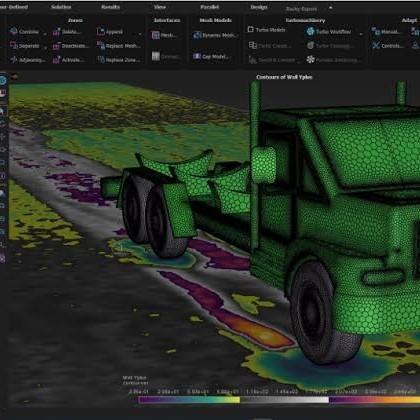Click the grayed Overset interfaces tool
Image resolution: width=420 pixels, height=420 pixels.
166,57
